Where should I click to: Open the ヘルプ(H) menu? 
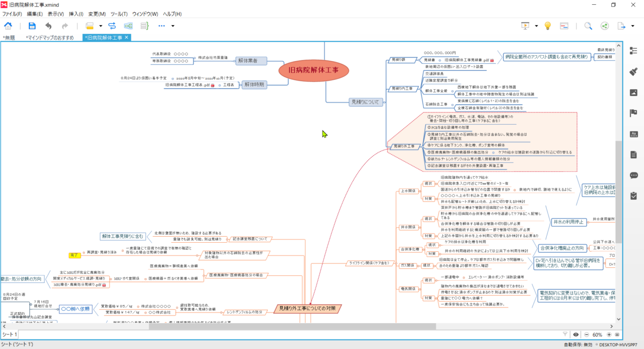point(172,13)
